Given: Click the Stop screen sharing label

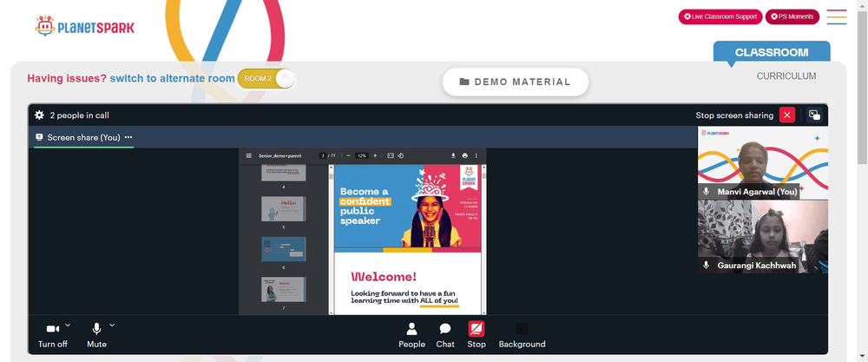Looking at the screenshot, I should tap(734, 115).
